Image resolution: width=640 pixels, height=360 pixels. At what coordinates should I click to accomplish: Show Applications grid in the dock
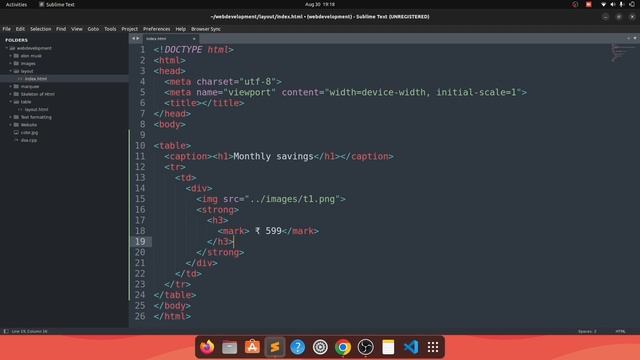point(433,347)
